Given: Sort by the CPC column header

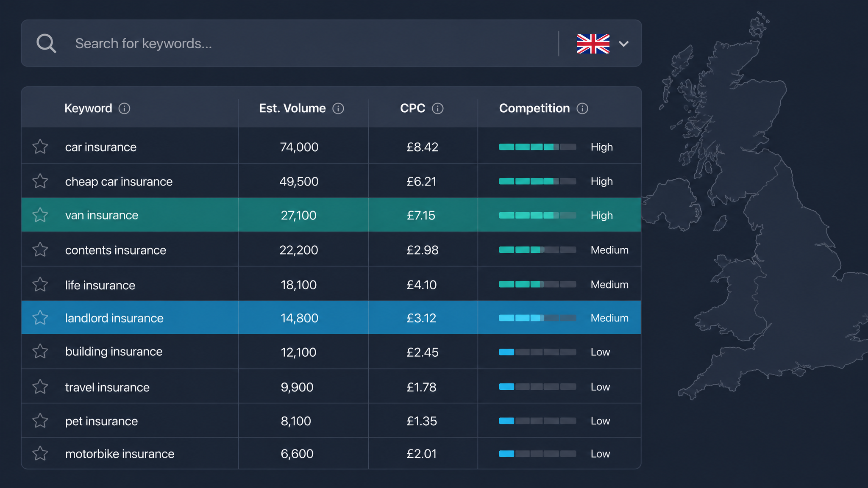Looking at the screenshot, I should tap(412, 108).
